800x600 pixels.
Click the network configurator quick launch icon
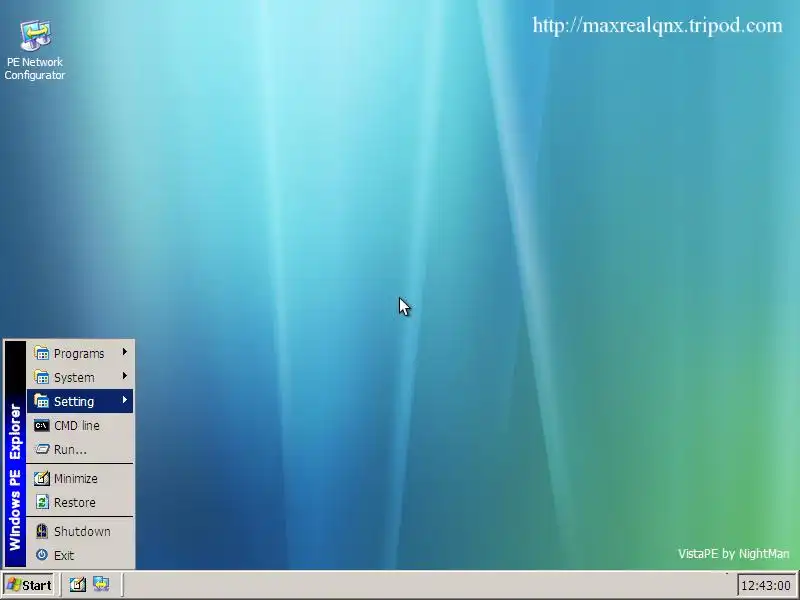pyautogui.click(x=101, y=584)
